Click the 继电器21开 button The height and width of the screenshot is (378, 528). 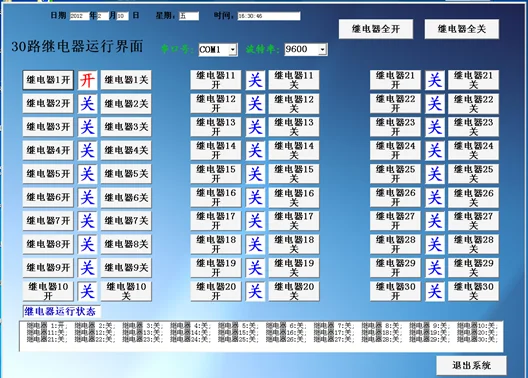tap(395, 80)
